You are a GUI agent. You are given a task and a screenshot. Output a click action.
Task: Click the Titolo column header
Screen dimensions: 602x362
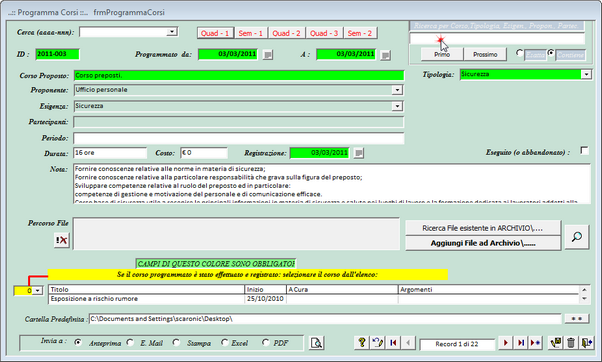pos(147,289)
